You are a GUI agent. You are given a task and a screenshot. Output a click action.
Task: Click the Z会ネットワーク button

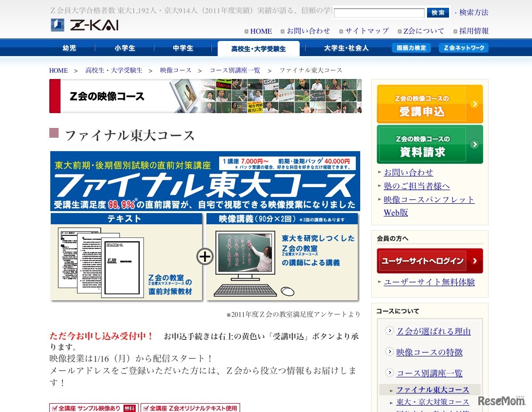(464, 48)
